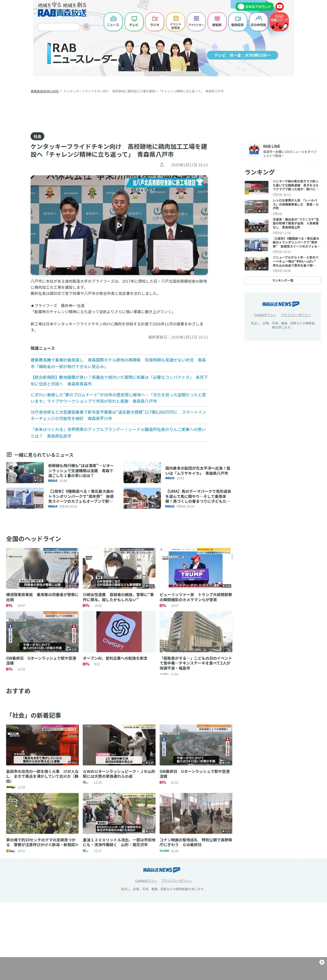Image resolution: width=327 pixels, height=980 pixels.
Task: Open 【UMA】馬のテーマパーク thumbnail
Action: pos(142,498)
